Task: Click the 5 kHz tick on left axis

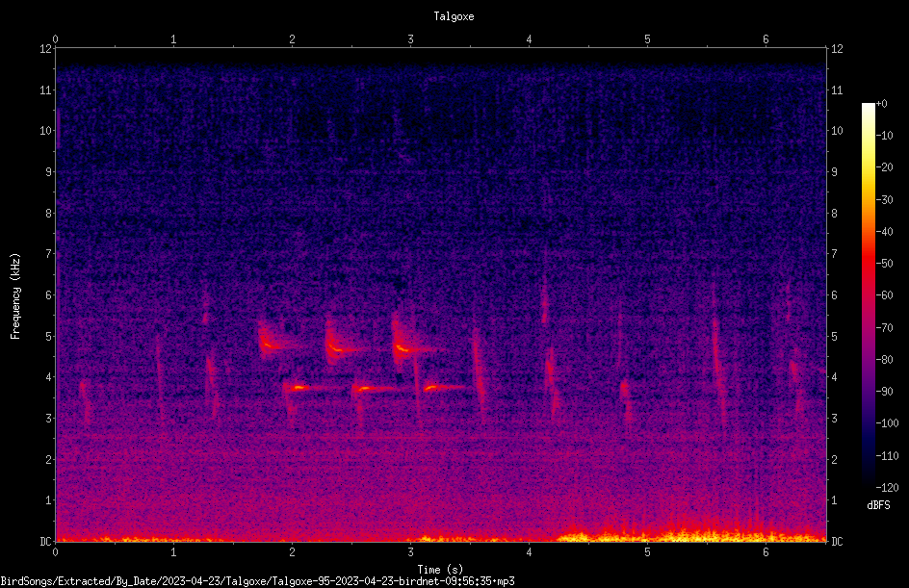Action: click(49, 337)
